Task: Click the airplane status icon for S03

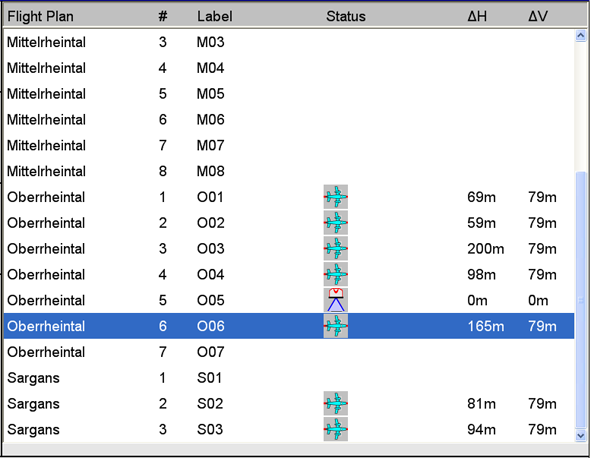Action: pyautogui.click(x=335, y=429)
